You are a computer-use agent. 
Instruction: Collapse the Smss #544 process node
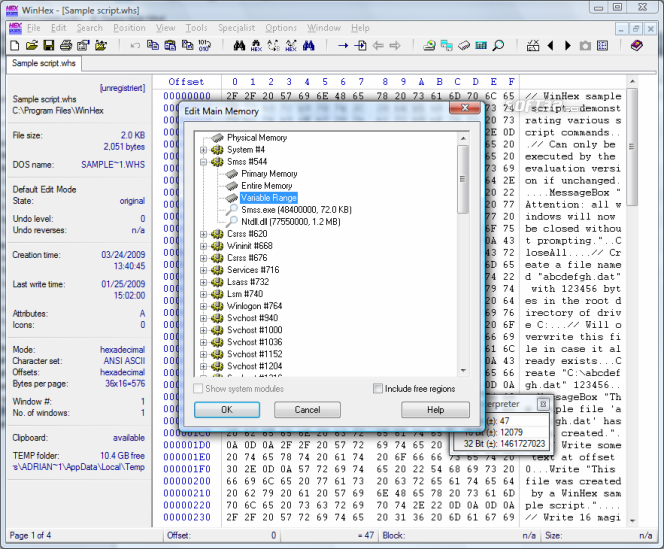204,162
